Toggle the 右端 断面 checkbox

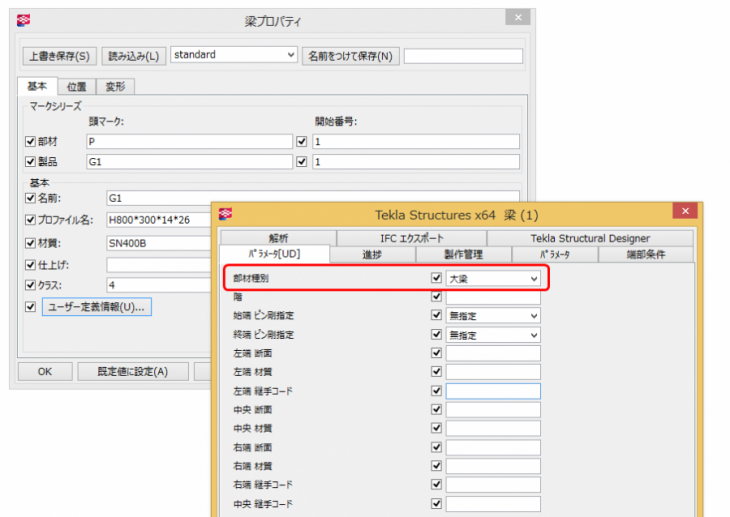(x=436, y=447)
